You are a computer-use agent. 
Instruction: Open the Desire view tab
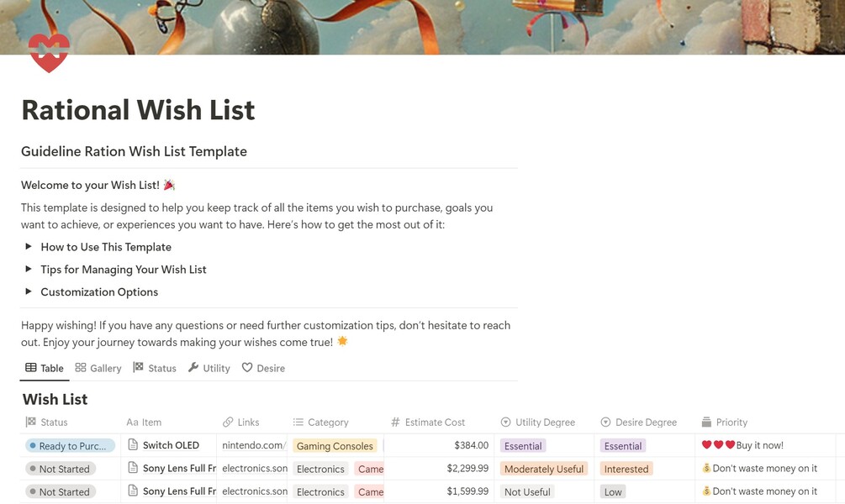tap(263, 368)
